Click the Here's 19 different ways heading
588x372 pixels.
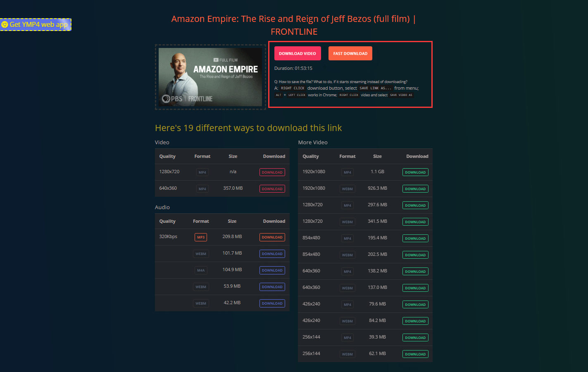(248, 128)
